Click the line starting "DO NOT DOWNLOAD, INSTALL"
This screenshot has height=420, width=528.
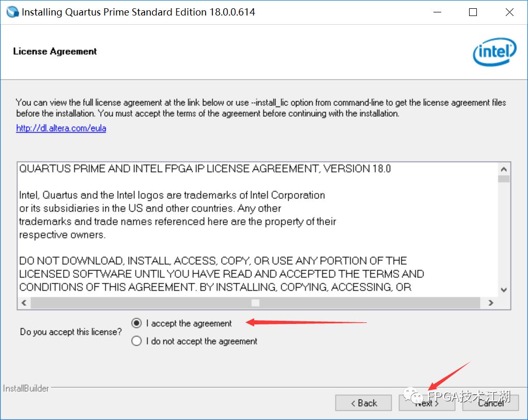[x=213, y=261]
